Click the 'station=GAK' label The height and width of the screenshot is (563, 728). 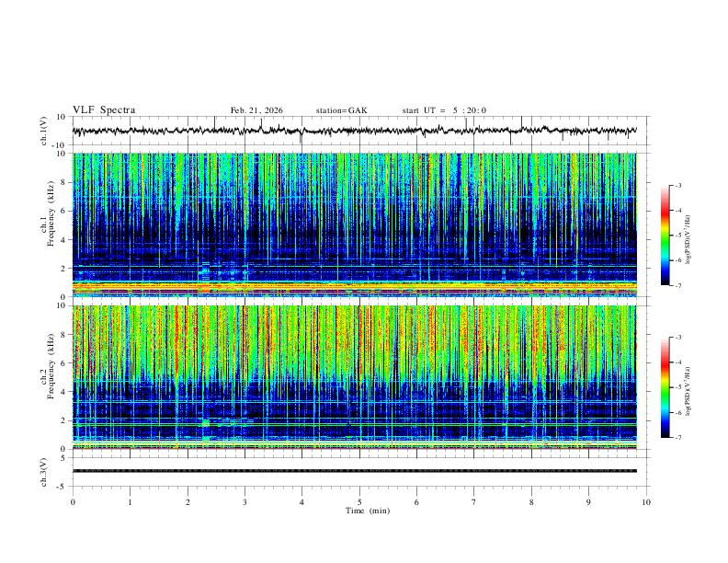(x=341, y=110)
